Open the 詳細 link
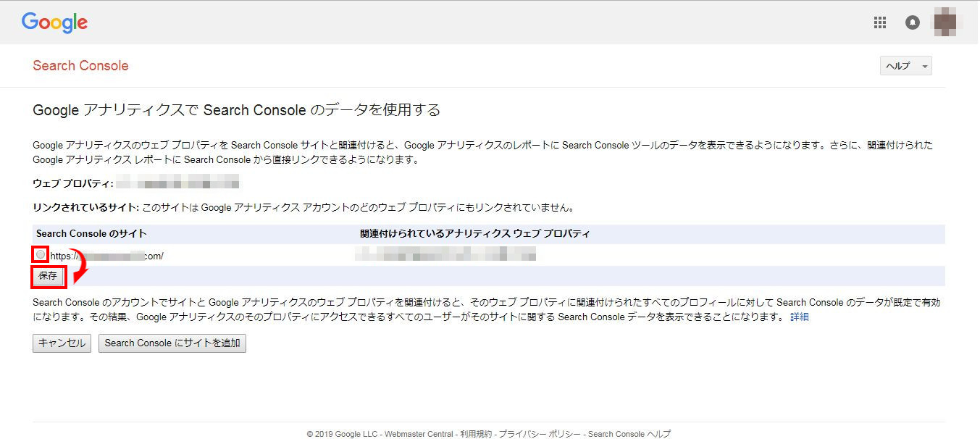 [799, 317]
